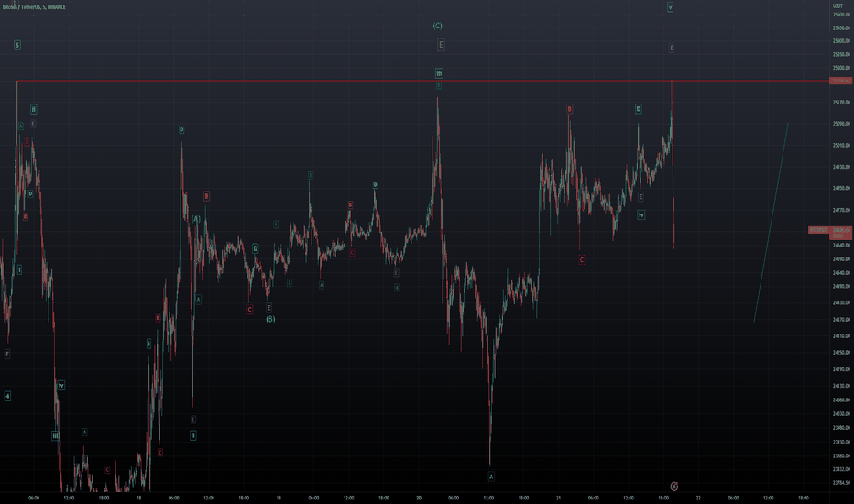
Task: Click the USDT currency label
Action: click(838, 6)
